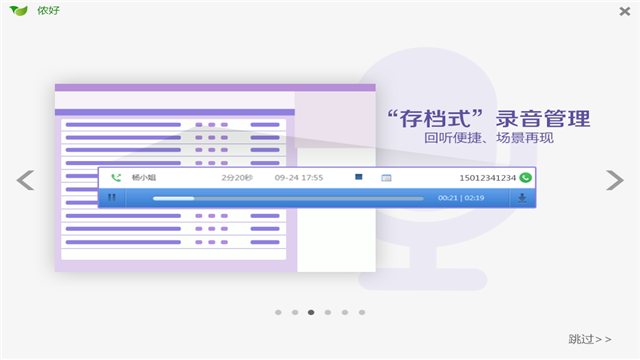Click the green call button beside 15012341234
Viewport: 640px width, 360px height.
tap(525, 178)
